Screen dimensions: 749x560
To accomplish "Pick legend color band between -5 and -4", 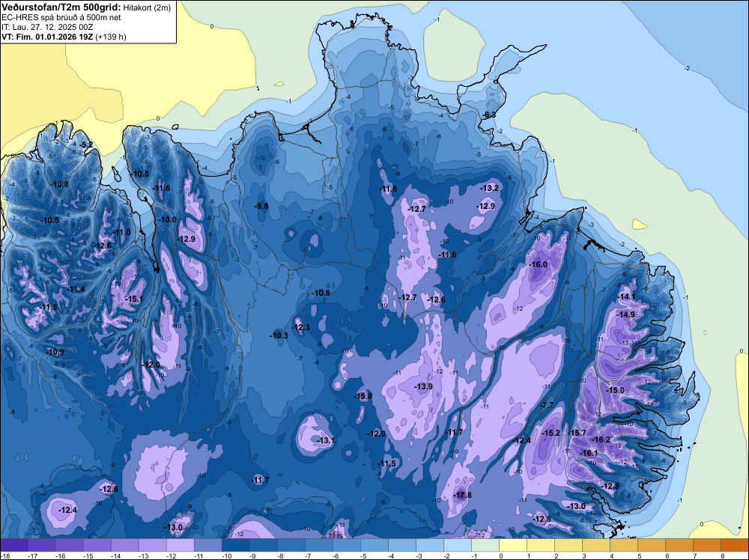I will click(x=374, y=545).
